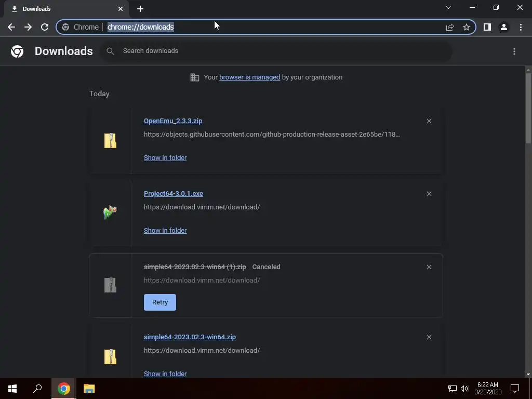
Task: Go back with the browser back arrow
Action: point(11,27)
